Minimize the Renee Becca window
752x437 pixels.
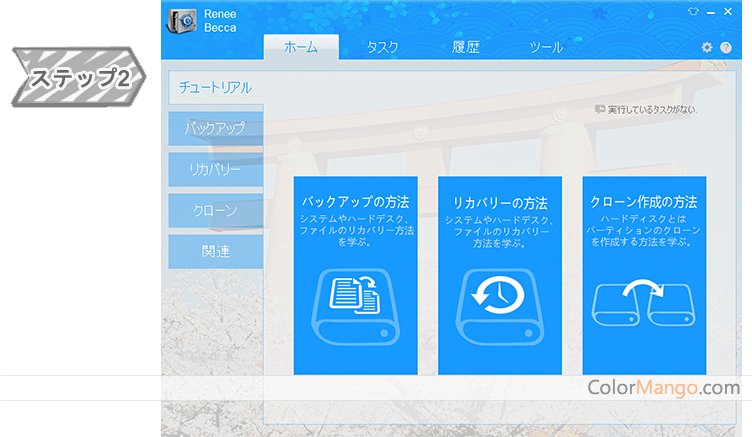tap(711, 12)
